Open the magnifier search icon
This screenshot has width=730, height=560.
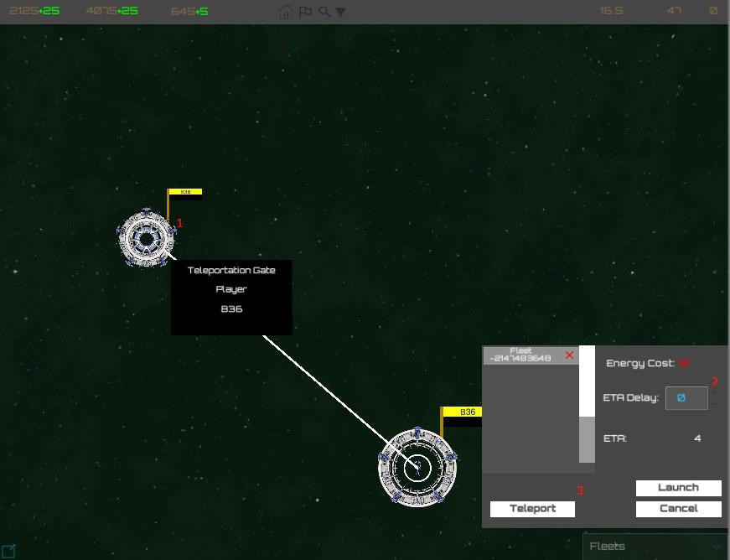(x=324, y=12)
